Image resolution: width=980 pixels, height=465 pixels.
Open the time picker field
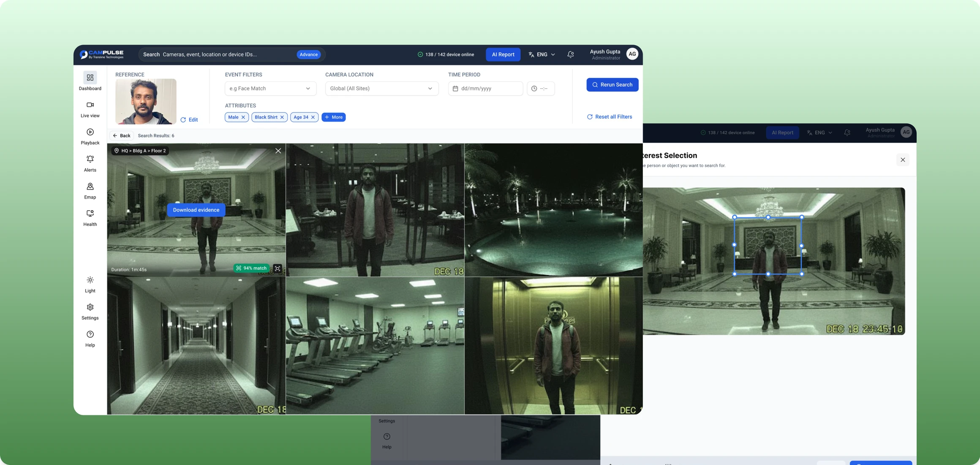541,88
